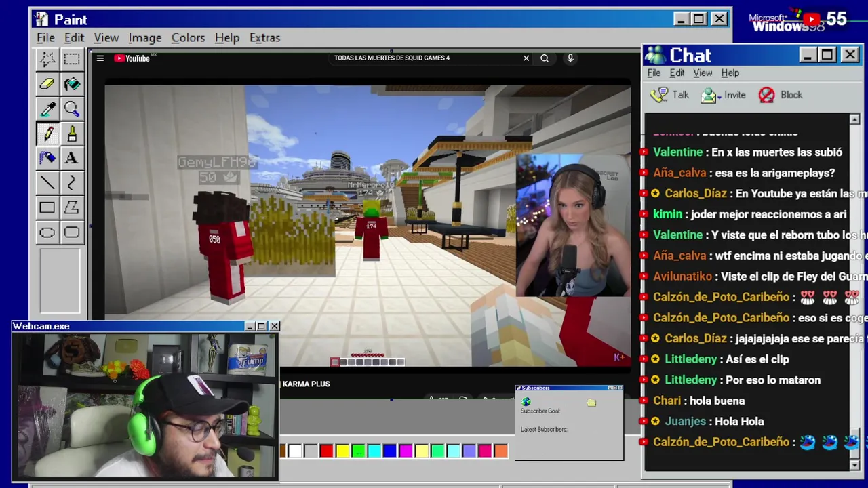868x488 pixels.
Task: Click the Chat scrollbar up arrow
Action: [854, 120]
